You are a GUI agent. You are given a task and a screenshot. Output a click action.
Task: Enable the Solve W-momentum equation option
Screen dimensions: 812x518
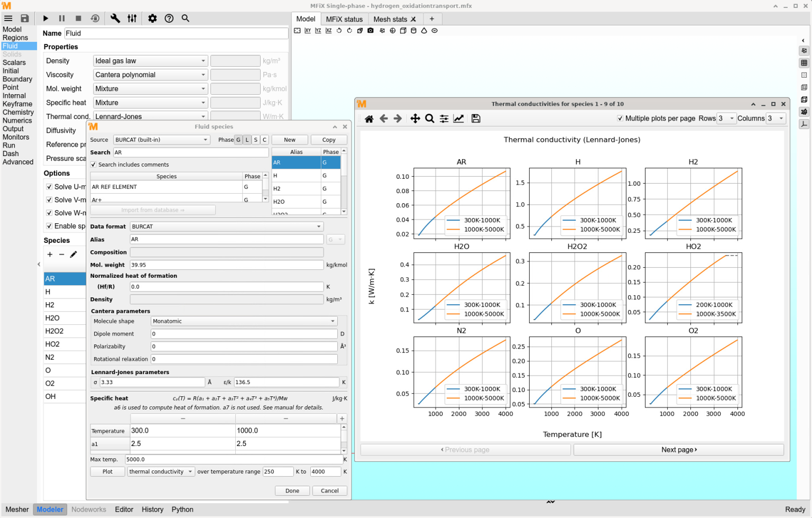[x=49, y=213]
